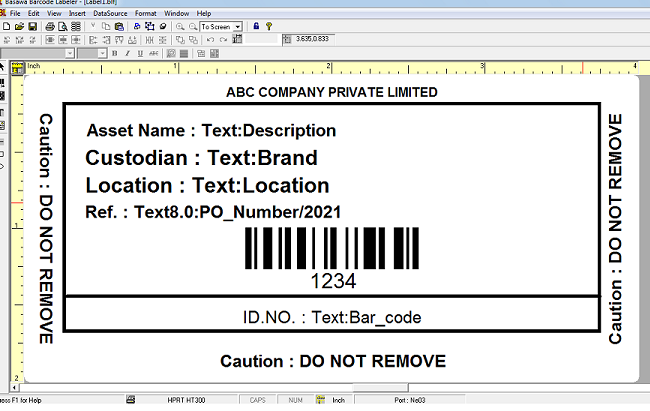Click the cut scissors icon

click(x=93, y=26)
